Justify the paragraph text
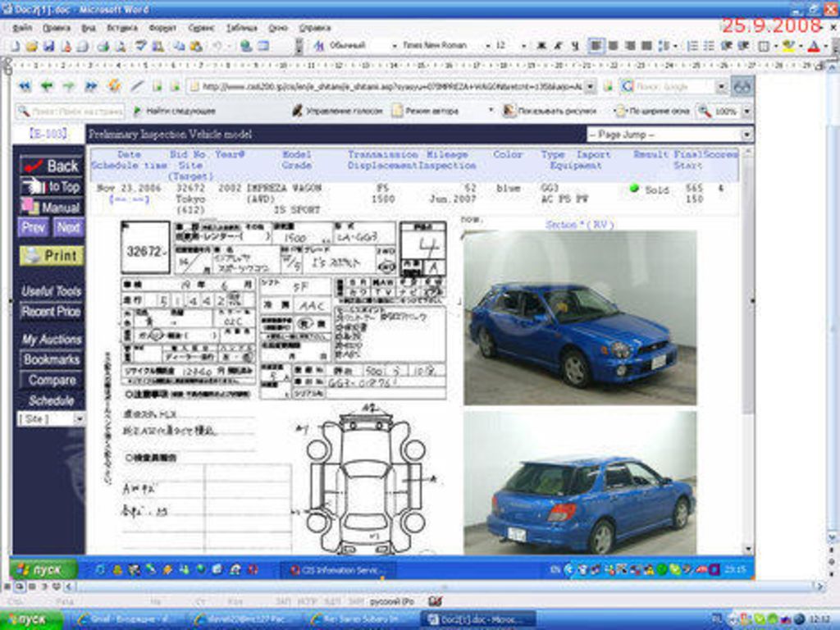Viewport: 840px width, 630px height. [x=646, y=47]
